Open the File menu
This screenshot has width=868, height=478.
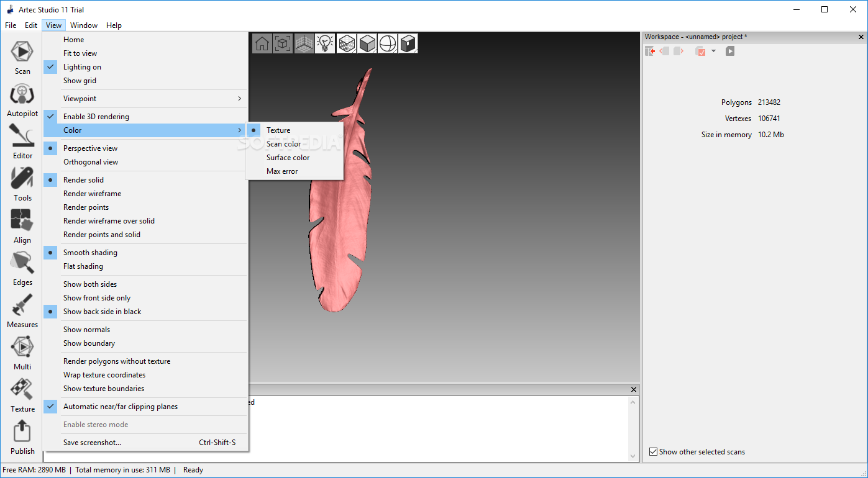coord(11,25)
